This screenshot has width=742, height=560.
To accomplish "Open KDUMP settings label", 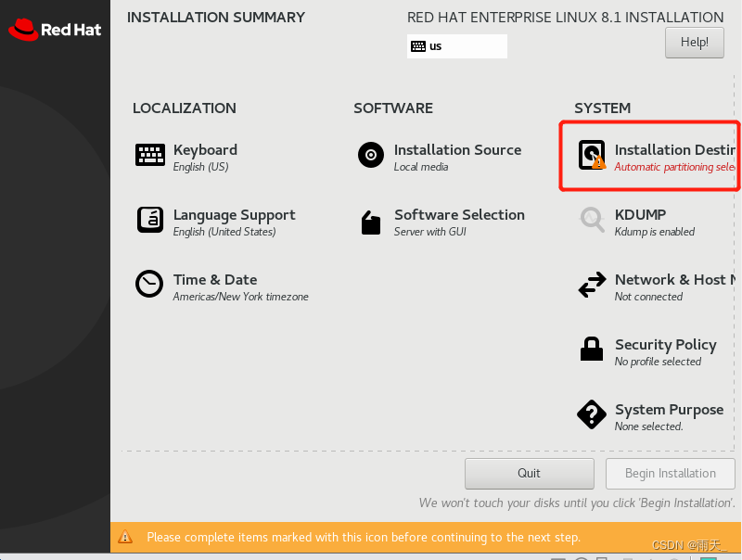I will click(x=640, y=215).
